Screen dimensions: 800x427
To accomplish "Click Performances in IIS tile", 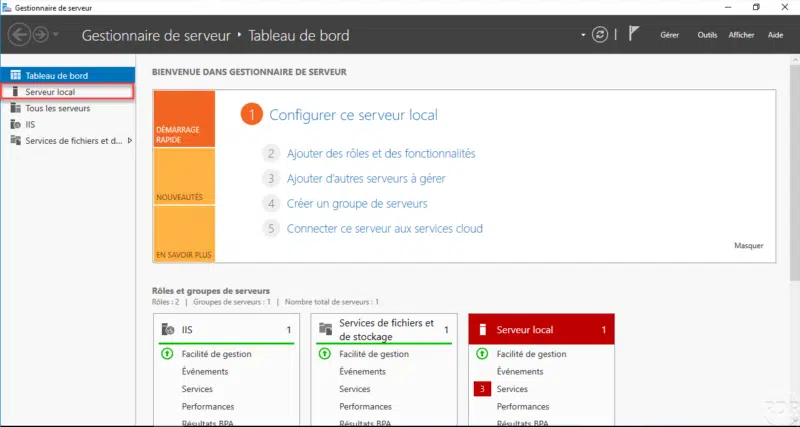I will (x=208, y=407).
